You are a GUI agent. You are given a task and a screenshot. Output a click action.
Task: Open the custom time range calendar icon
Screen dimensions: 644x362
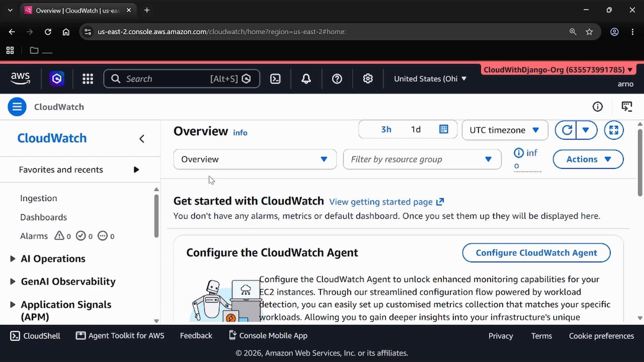pyautogui.click(x=444, y=129)
